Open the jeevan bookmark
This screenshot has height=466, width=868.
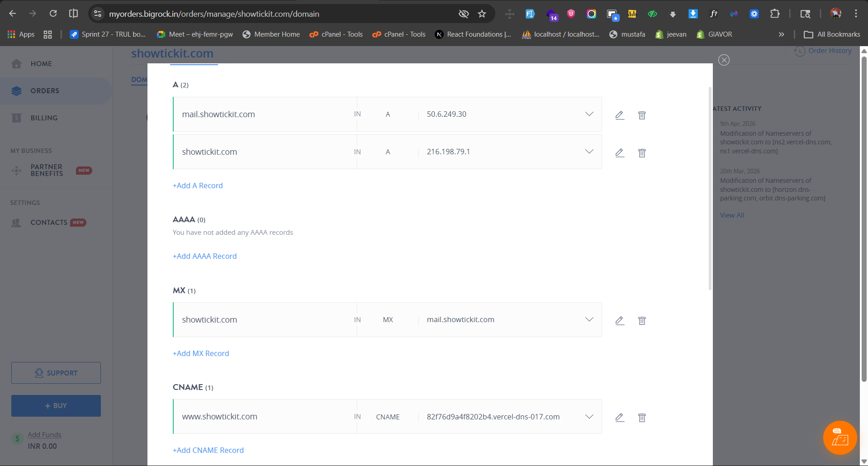pos(671,34)
